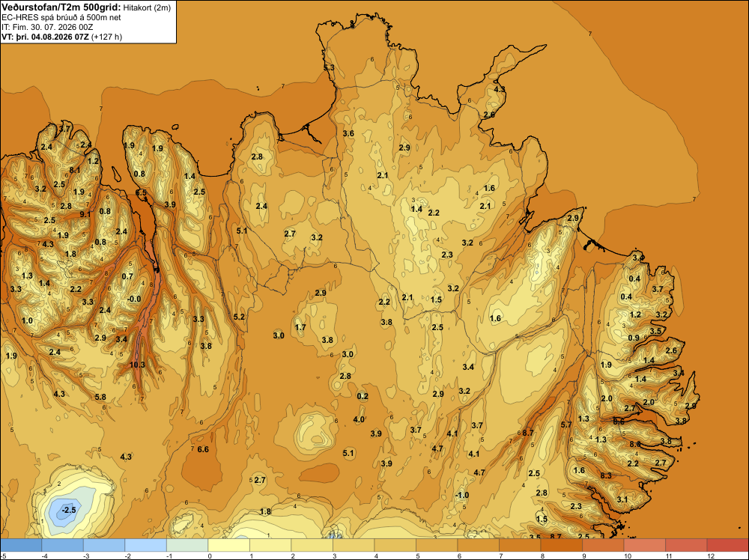
Task: Click the 0 to 1 pale yellow legend swatch
Action: point(228,544)
